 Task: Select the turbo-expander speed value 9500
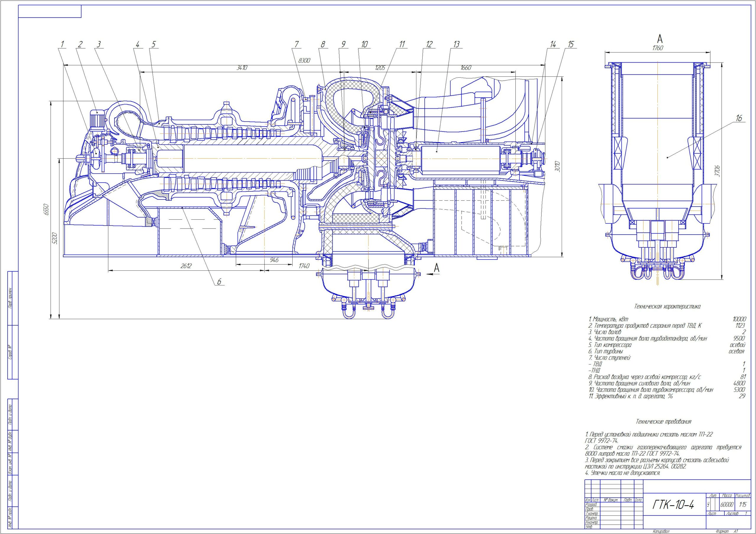[739, 339]
